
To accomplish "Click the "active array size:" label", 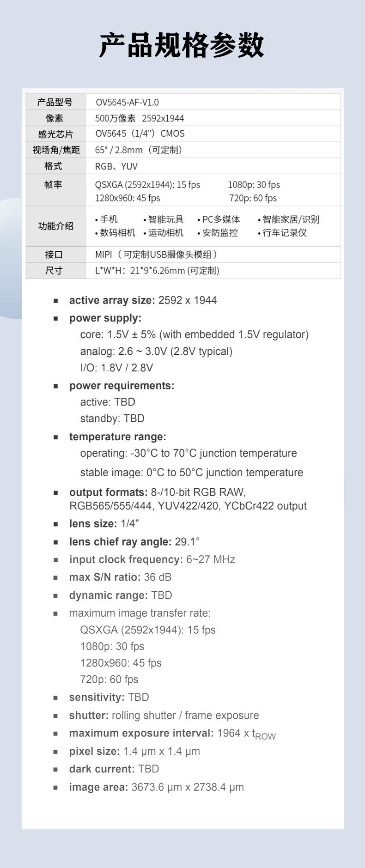I will (112, 300).
